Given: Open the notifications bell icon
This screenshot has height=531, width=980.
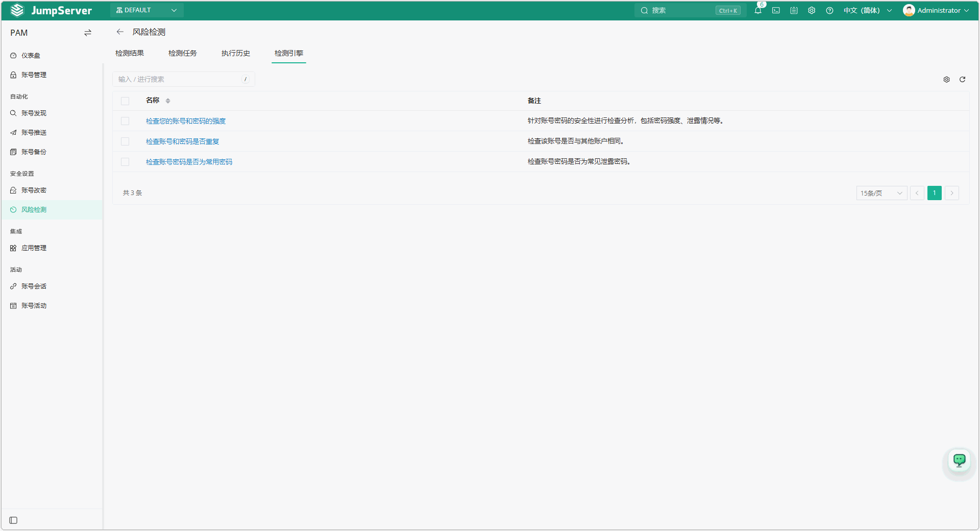Looking at the screenshot, I should pos(758,10).
